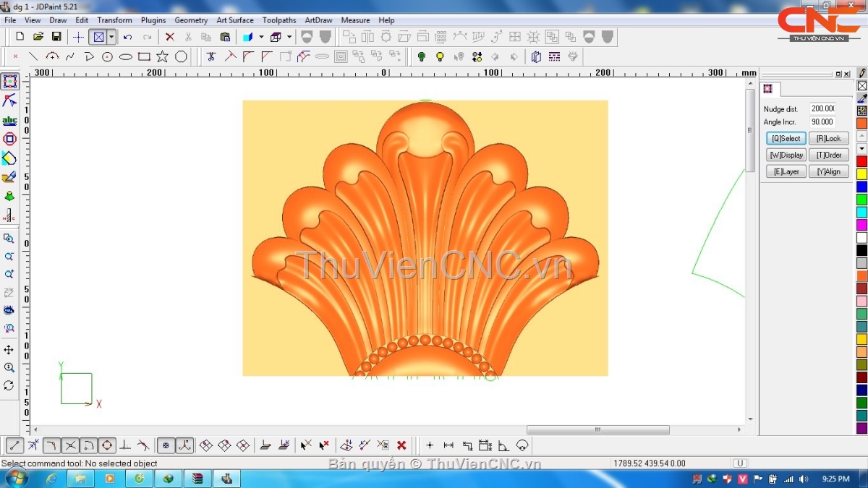The image size is (868, 488).
Task: Open a file using the folder icon
Action: pos(38,36)
